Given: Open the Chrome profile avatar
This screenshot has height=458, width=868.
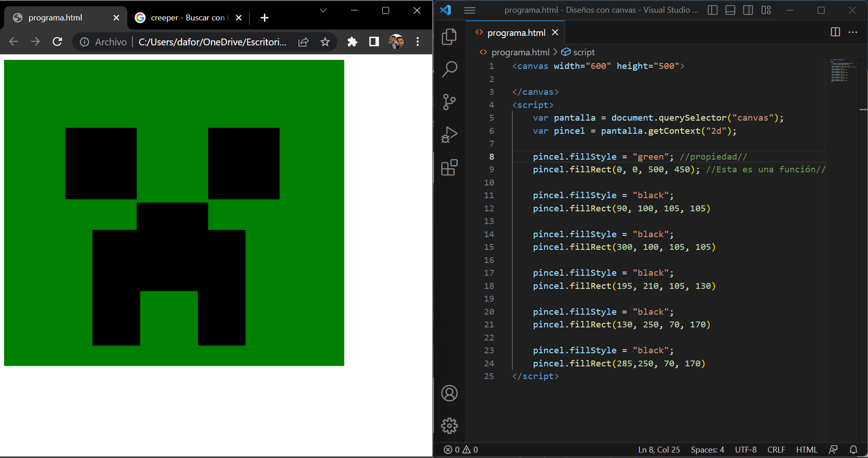Looking at the screenshot, I should pyautogui.click(x=396, y=42).
